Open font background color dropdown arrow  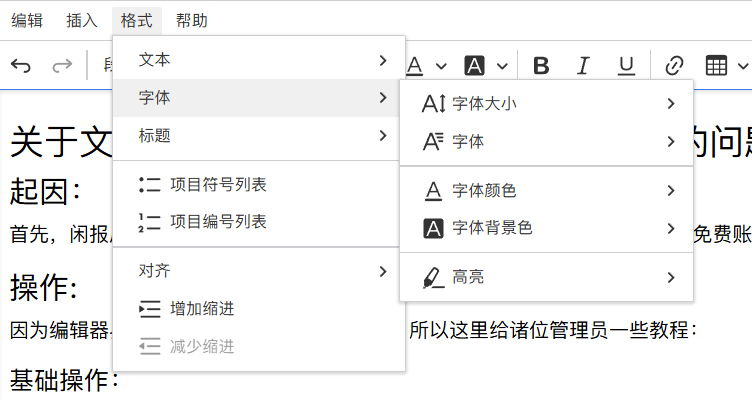502,66
